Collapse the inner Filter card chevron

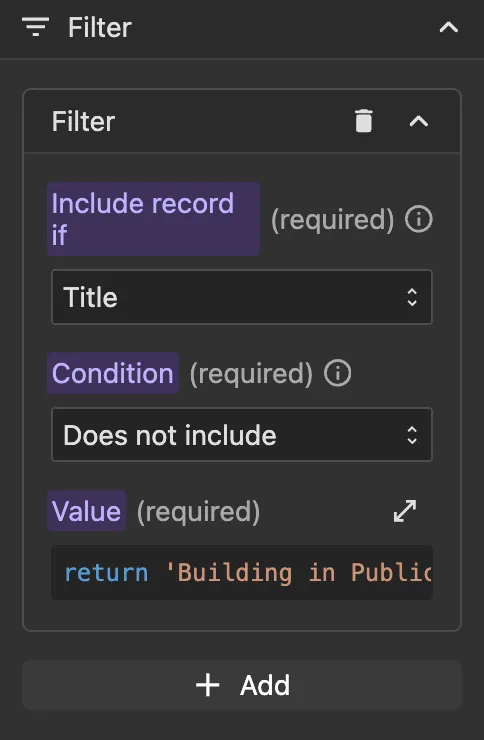click(418, 122)
